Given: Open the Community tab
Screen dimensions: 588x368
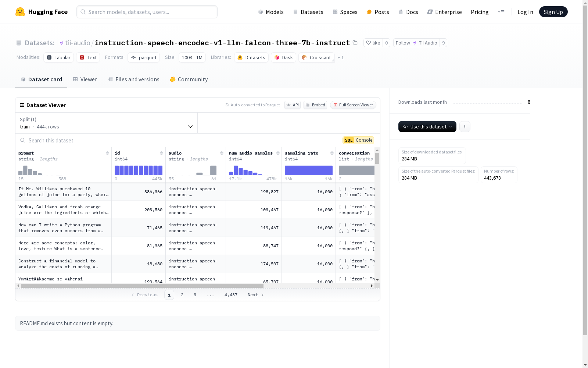Looking at the screenshot, I should pyautogui.click(x=189, y=79).
